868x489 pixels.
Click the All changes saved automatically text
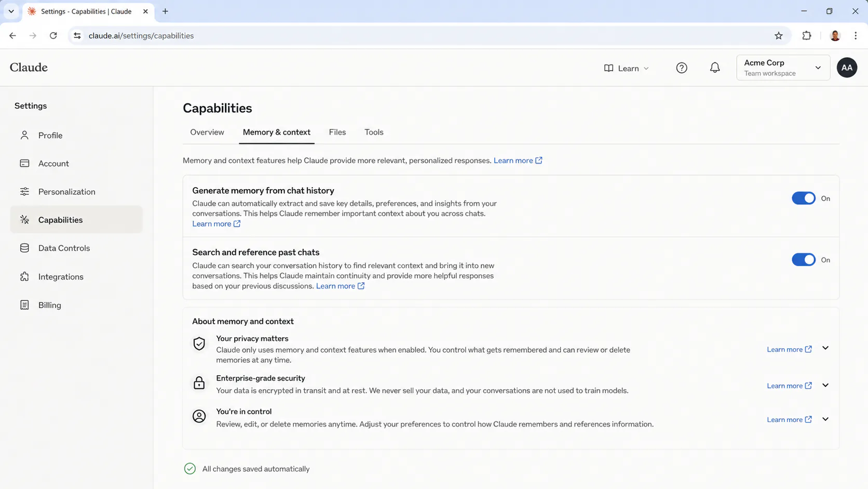point(256,469)
